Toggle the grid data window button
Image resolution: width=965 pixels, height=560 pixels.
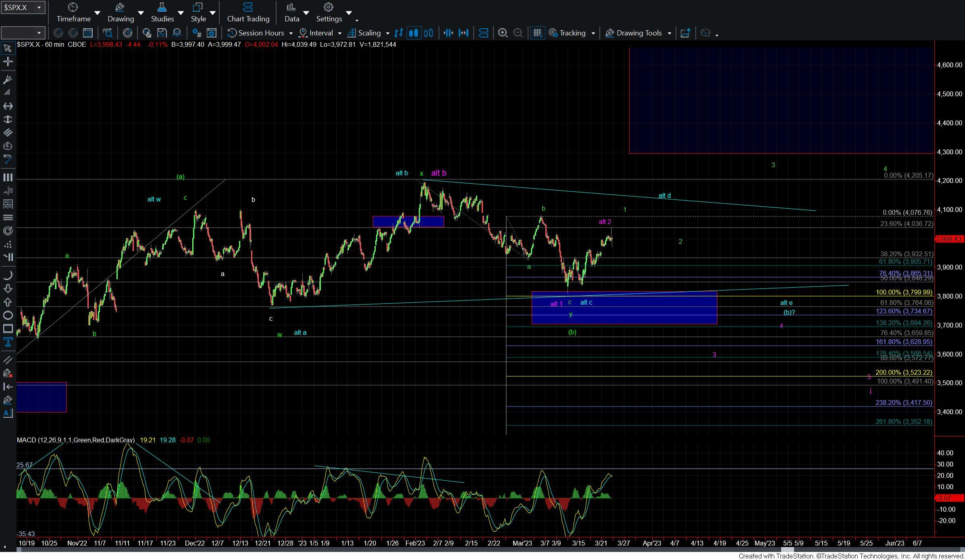537,33
